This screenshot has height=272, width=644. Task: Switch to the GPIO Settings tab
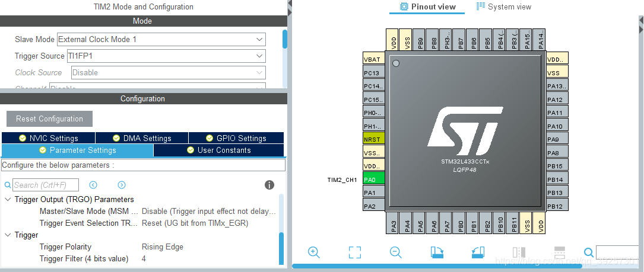click(x=236, y=138)
